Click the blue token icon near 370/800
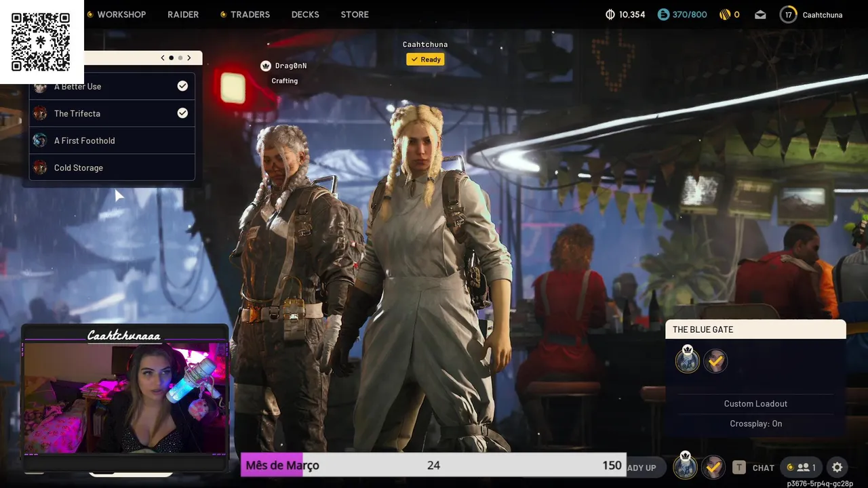Image resolution: width=868 pixels, height=488 pixels. [x=663, y=14]
